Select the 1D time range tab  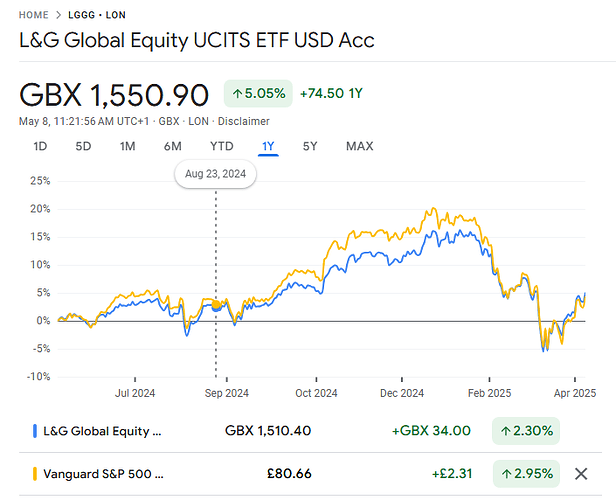click(x=40, y=147)
